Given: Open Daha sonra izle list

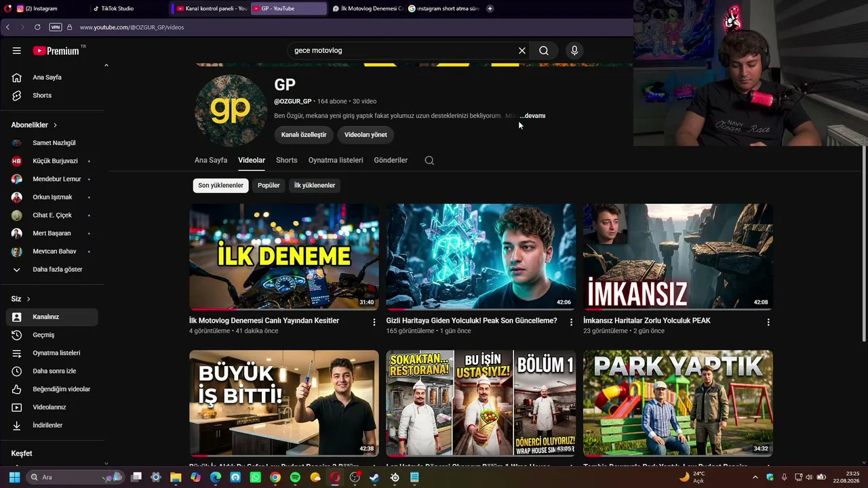Looking at the screenshot, I should [x=54, y=371].
